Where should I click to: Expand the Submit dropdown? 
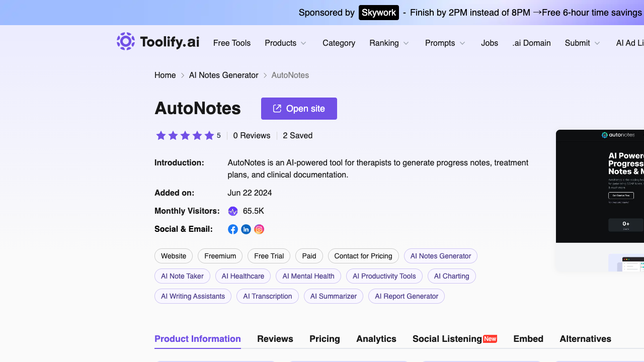point(583,43)
